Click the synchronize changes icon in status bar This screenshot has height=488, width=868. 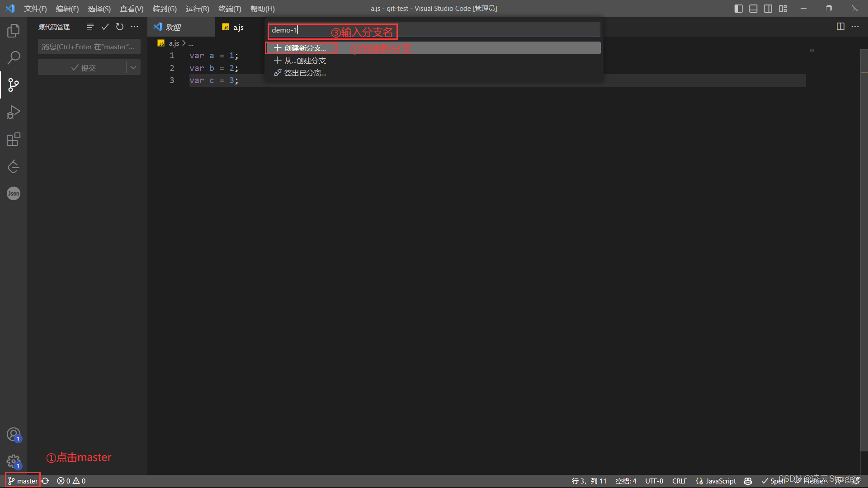[x=45, y=481]
